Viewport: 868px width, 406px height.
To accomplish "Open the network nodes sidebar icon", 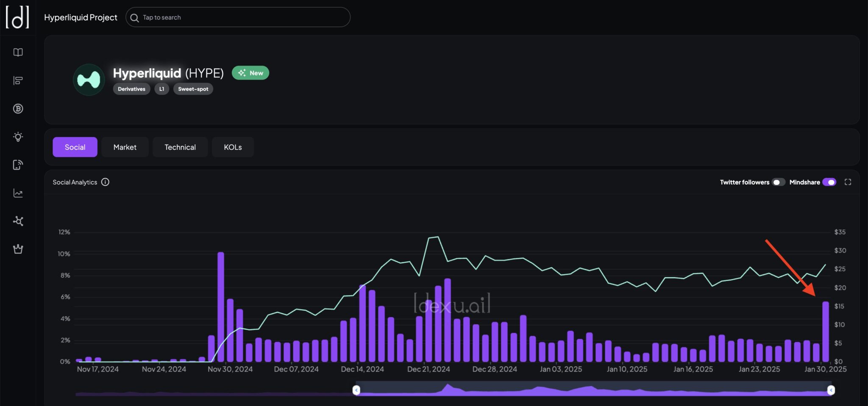I will pos(18,221).
